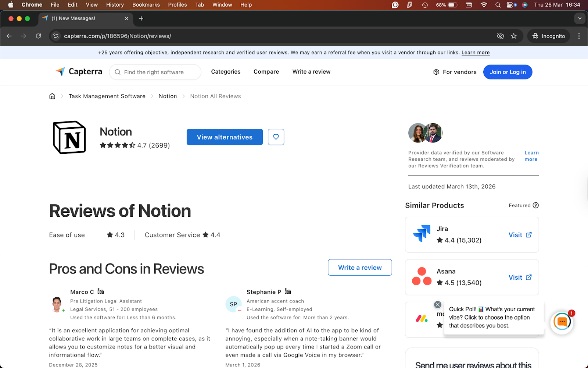Open Spotlight search in menu bar
The width and height of the screenshot is (588, 368).
[498, 5]
